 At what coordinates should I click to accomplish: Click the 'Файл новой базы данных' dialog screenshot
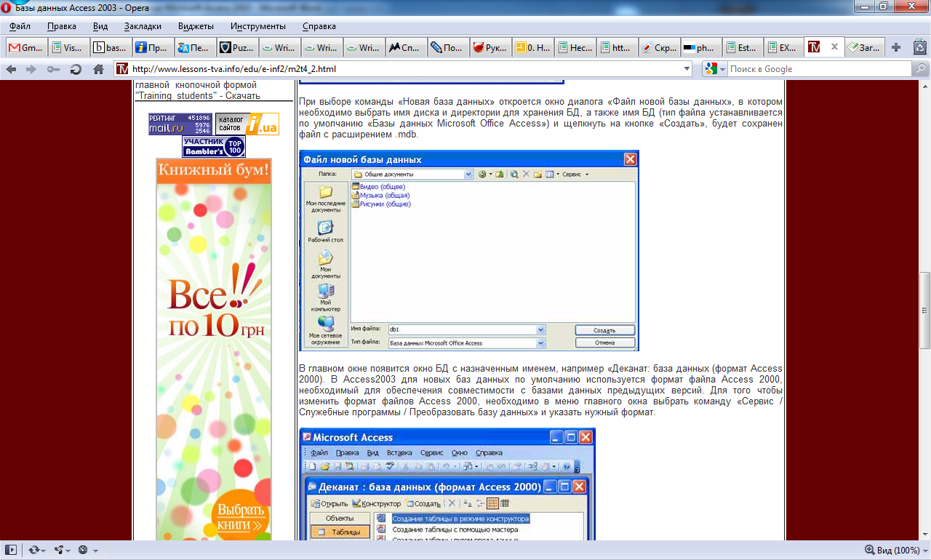pos(469,251)
